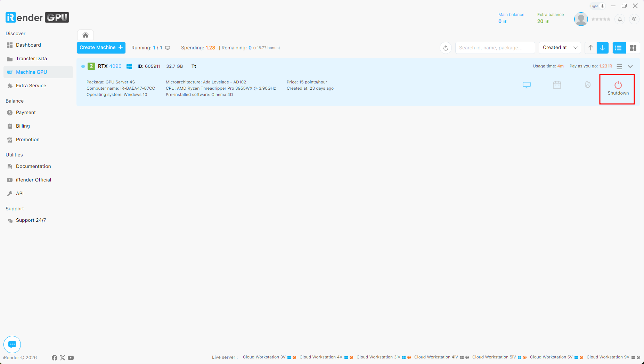
Task: Sort machines in descending order
Action: point(603,48)
